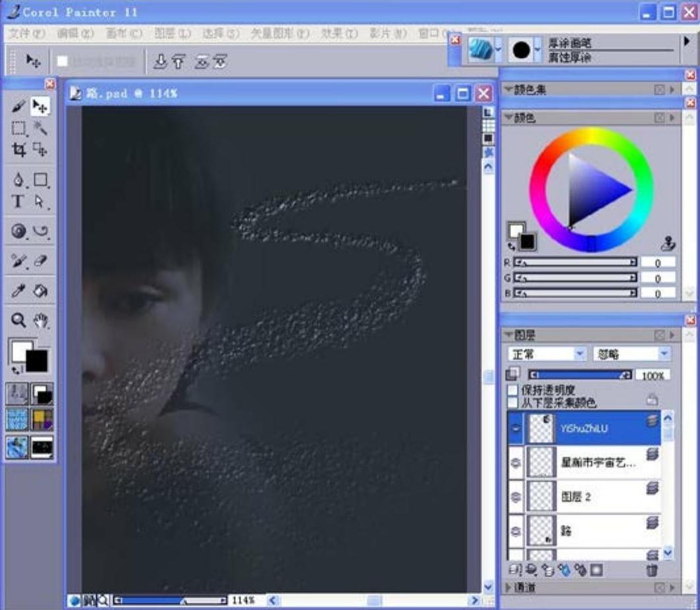Open the 文件 menu

[27, 34]
